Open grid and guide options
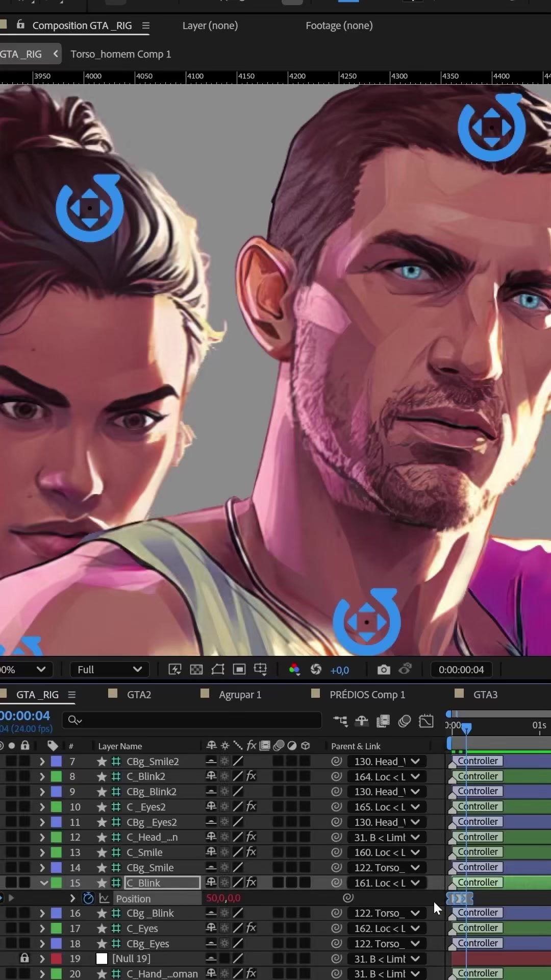Screen dimensions: 551x980 pyautogui.click(x=261, y=670)
